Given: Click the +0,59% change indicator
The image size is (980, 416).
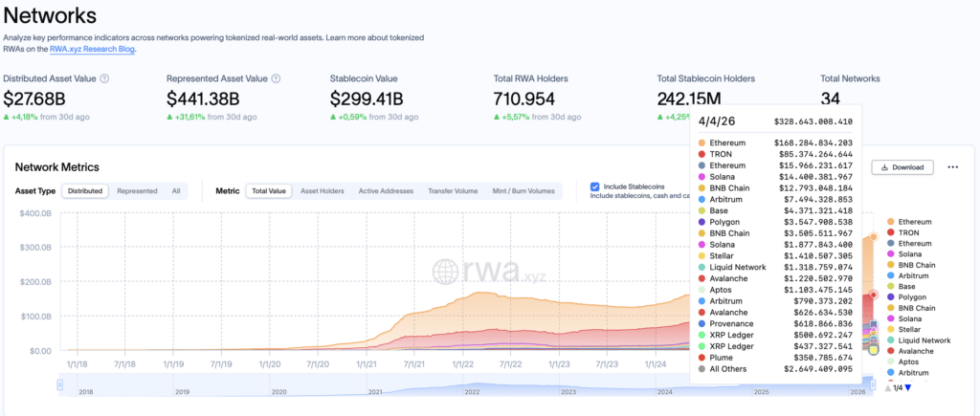Looking at the screenshot, I should coord(348,117).
